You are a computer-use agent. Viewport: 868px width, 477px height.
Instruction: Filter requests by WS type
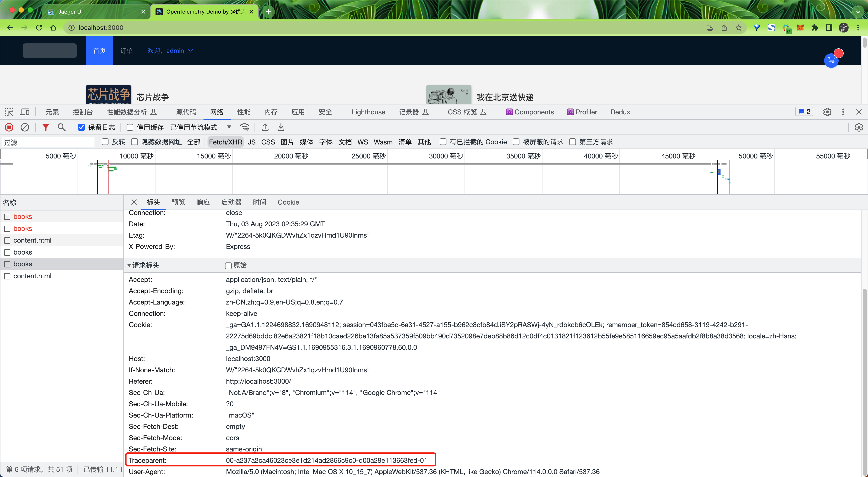pos(363,142)
